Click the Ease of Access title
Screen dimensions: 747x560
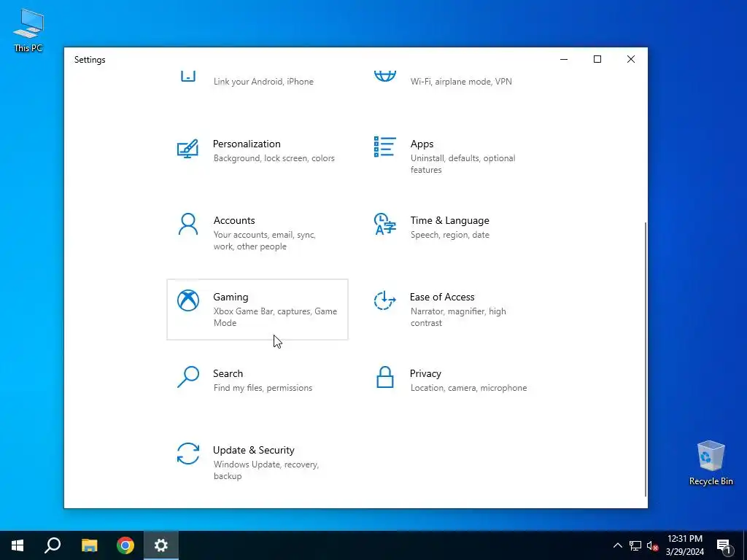click(442, 297)
